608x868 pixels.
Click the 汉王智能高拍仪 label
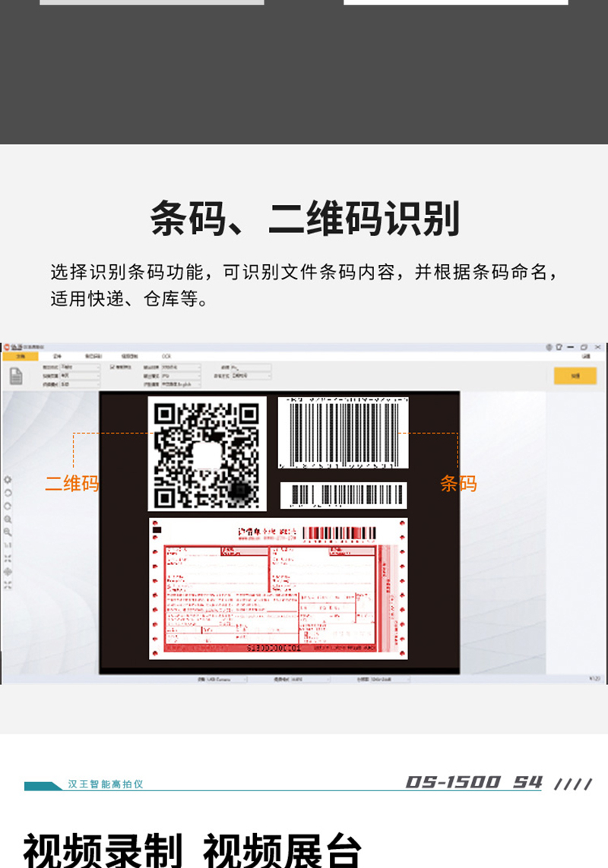coord(106,784)
